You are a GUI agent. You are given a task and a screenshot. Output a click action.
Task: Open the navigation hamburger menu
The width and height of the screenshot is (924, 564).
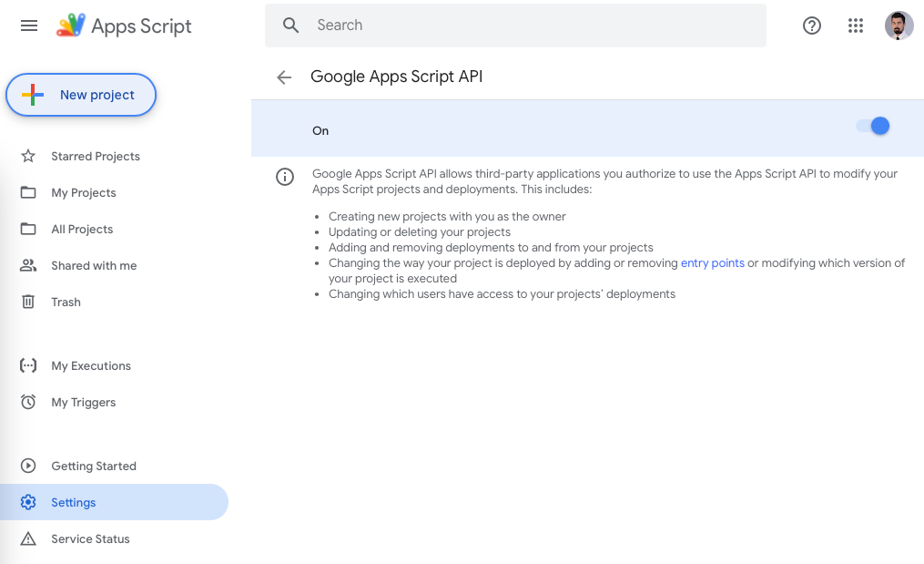(x=28, y=25)
